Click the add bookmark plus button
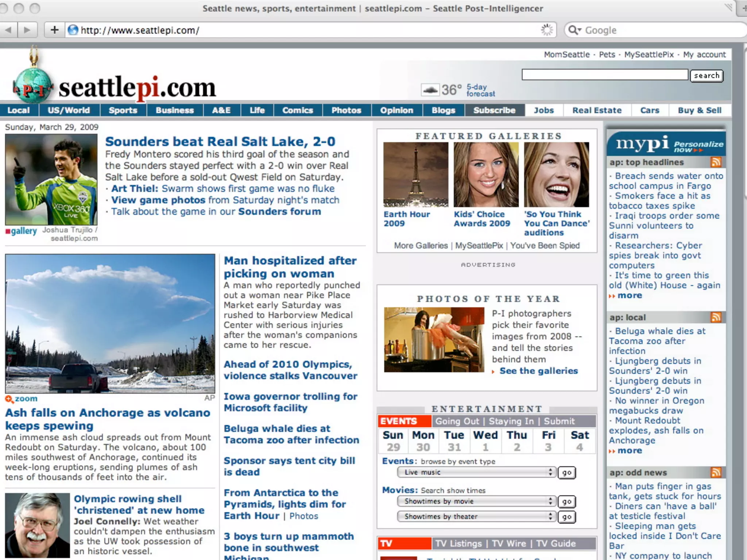 54,30
